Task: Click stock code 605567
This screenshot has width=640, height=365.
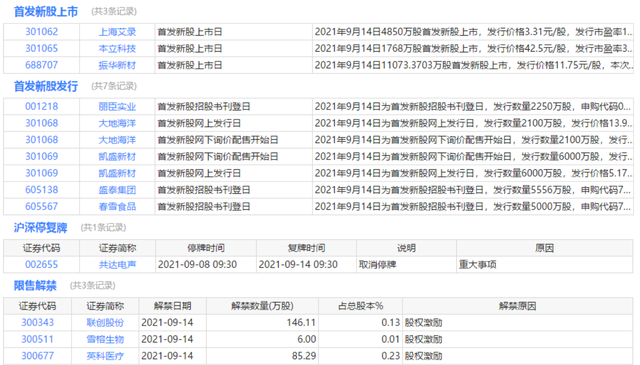Action: (42, 207)
